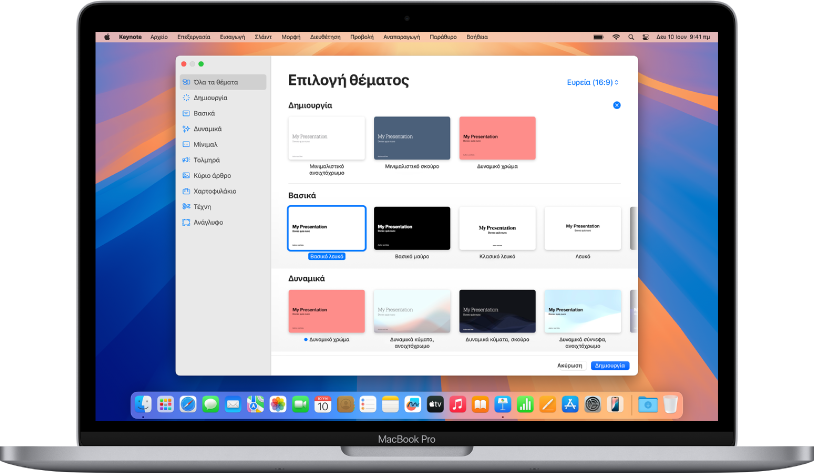The width and height of the screenshot is (814, 473).
Task: Open the Τέχνη themes category
Action: 223,207
